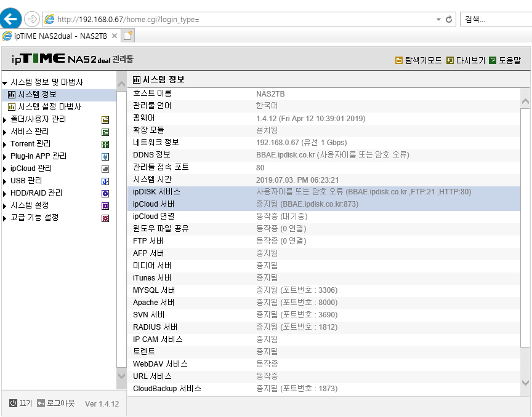532x417 pixels.
Task: Click the browser back arrow button
Action: tap(10, 19)
